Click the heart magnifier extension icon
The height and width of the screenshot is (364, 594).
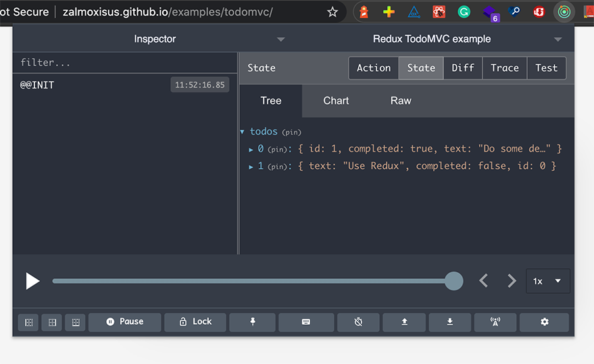pyautogui.click(x=514, y=12)
